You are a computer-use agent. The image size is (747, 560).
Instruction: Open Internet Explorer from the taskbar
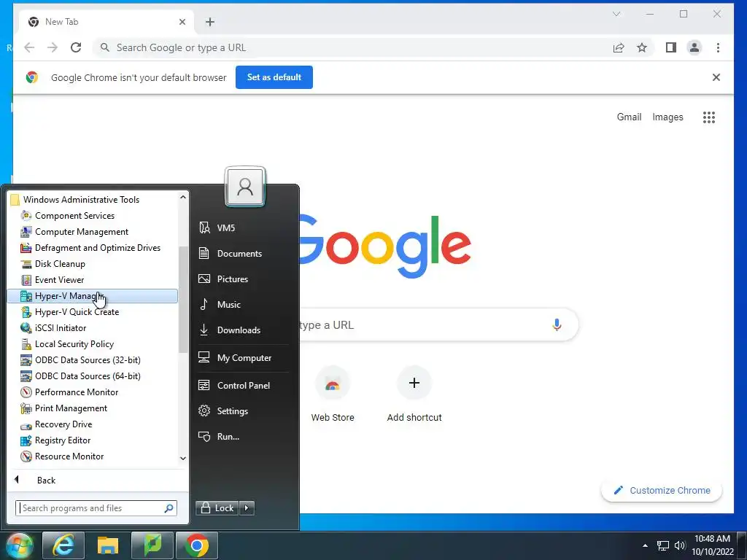[x=63, y=545]
